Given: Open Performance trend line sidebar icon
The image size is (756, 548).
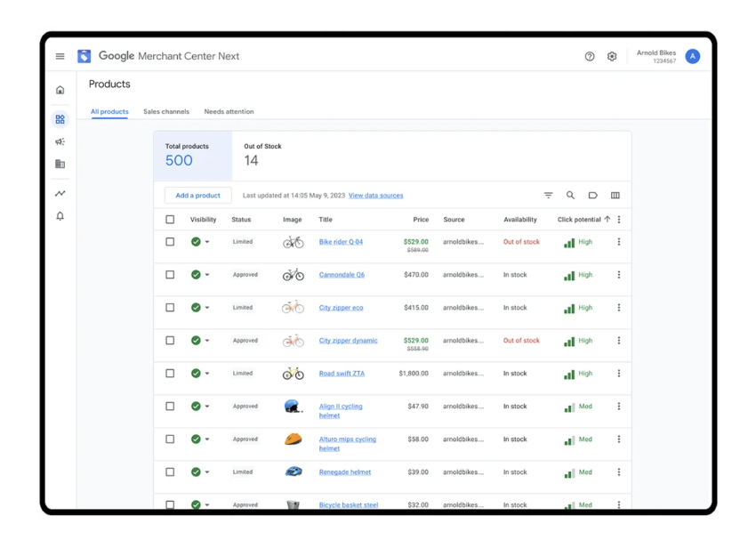Looking at the screenshot, I should coord(60,193).
